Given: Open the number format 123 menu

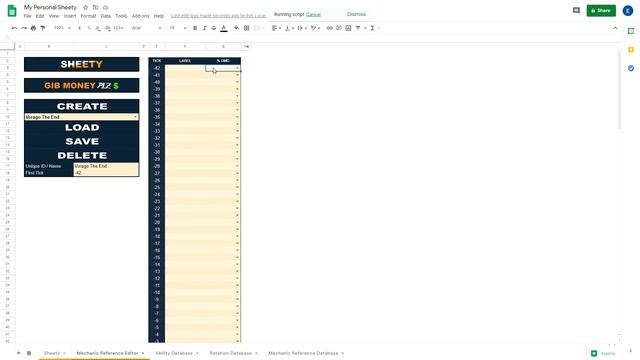Looking at the screenshot, I should (118, 28).
